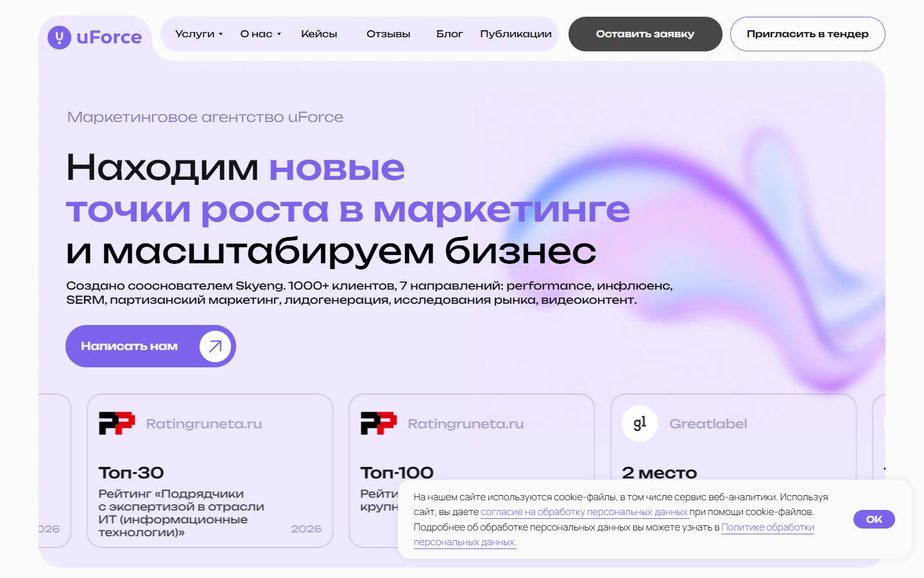Click Ratingruneta.ru text on the Топ-30 card
924x578 pixels.
point(204,424)
